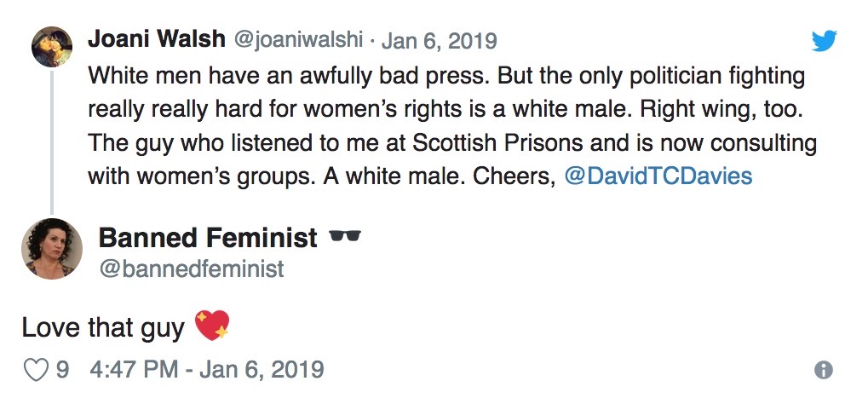Click the Twitter bird logo

[824, 41]
